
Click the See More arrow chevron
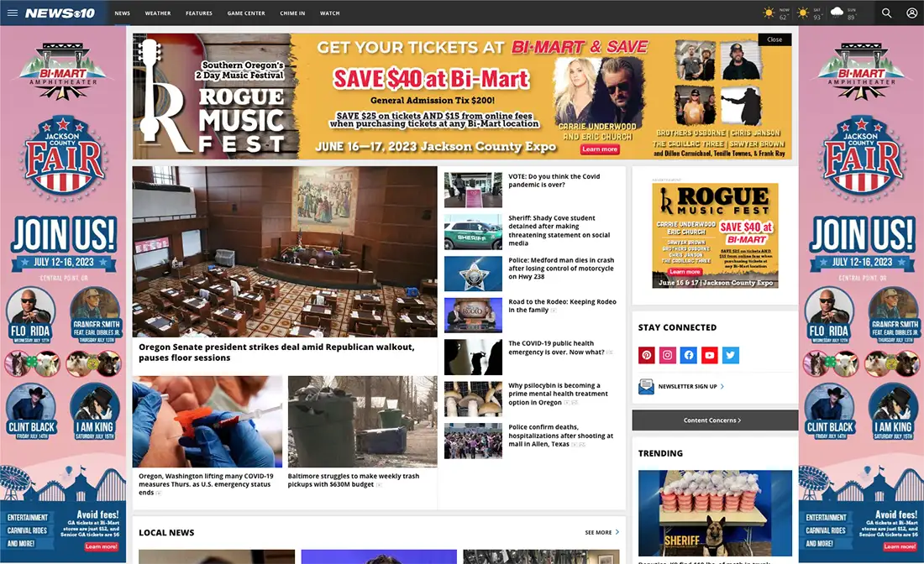(x=617, y=532)
